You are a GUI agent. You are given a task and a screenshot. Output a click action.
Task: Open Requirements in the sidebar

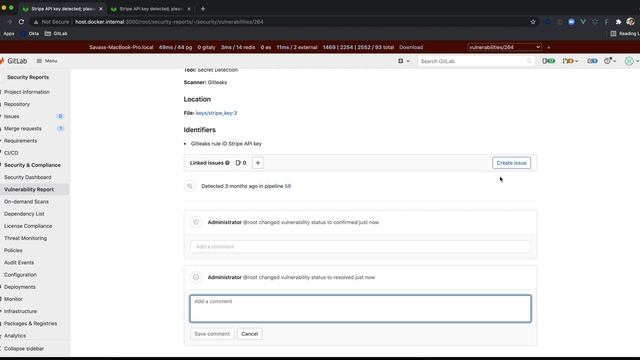[20, 141]
